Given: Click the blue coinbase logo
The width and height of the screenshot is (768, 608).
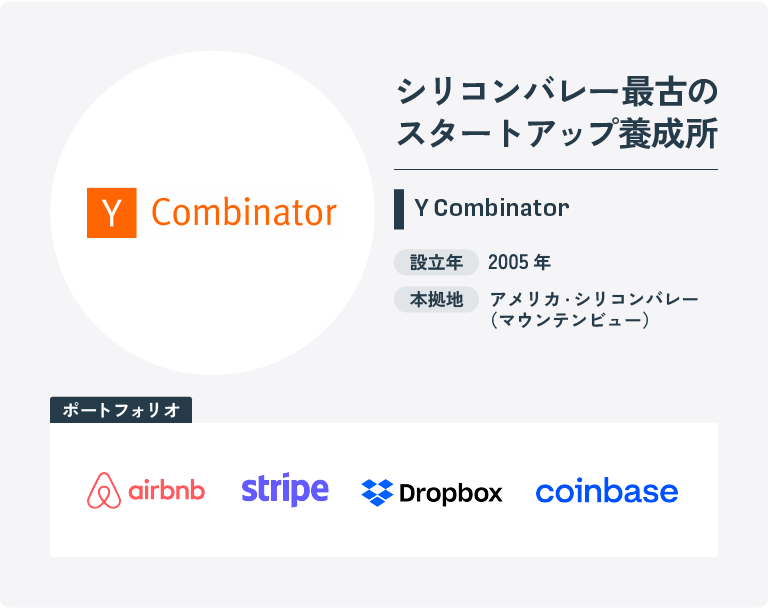Looking at the screenshot, I should coord(607,490).
